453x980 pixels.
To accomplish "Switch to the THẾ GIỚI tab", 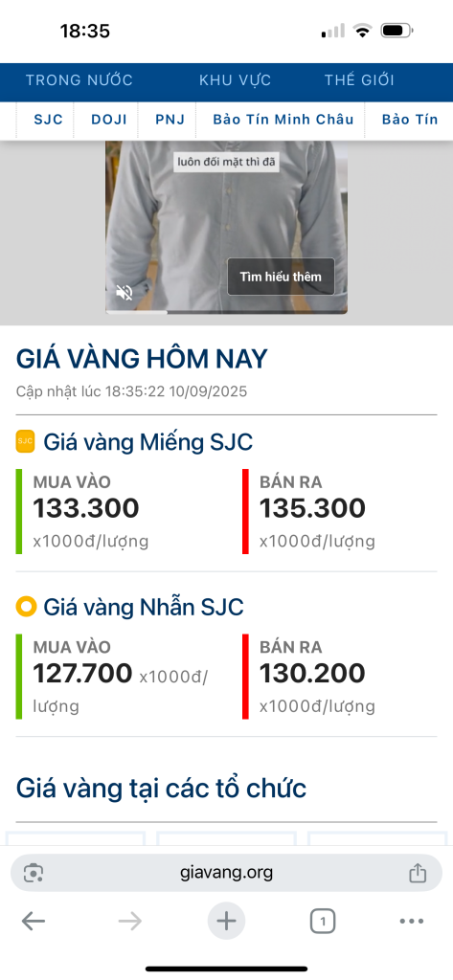I will (x=359, y=80).
